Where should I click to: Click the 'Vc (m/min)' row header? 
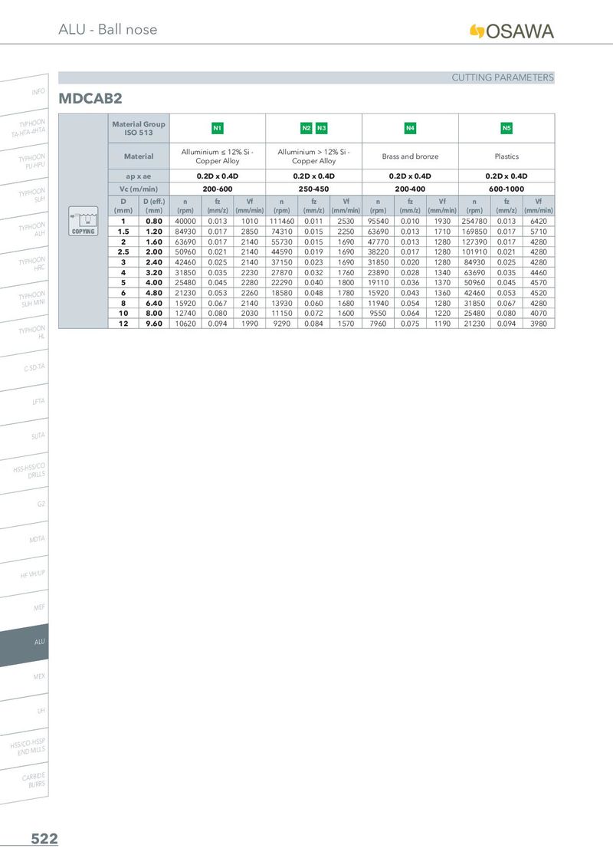tap(139, 189)
